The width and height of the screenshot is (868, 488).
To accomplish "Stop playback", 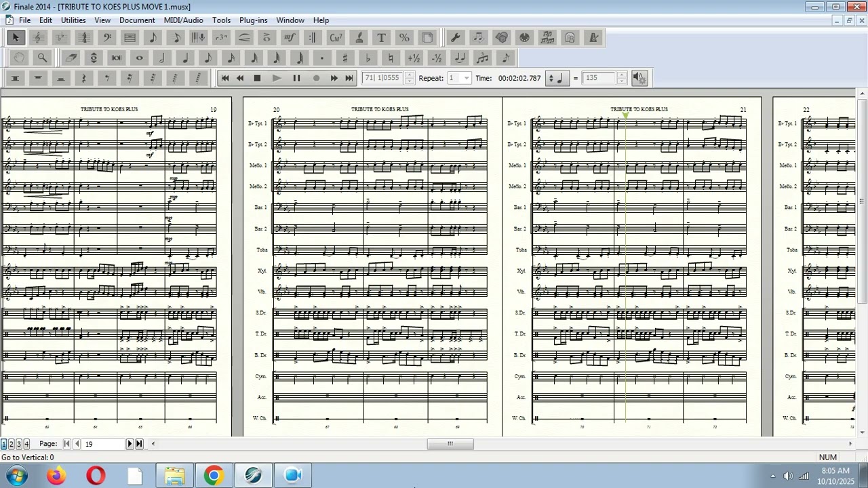I will [257, 78].
